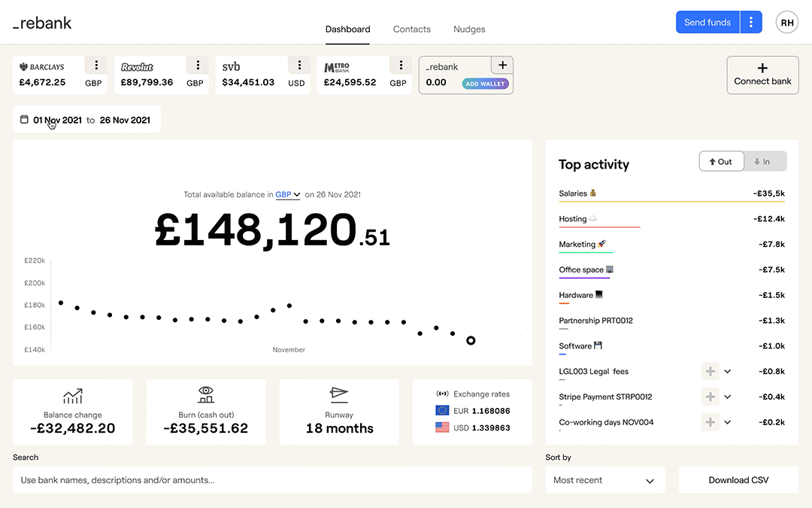Open the Metro Bank account options menu
812x508 pixels.
coord(401,65)
